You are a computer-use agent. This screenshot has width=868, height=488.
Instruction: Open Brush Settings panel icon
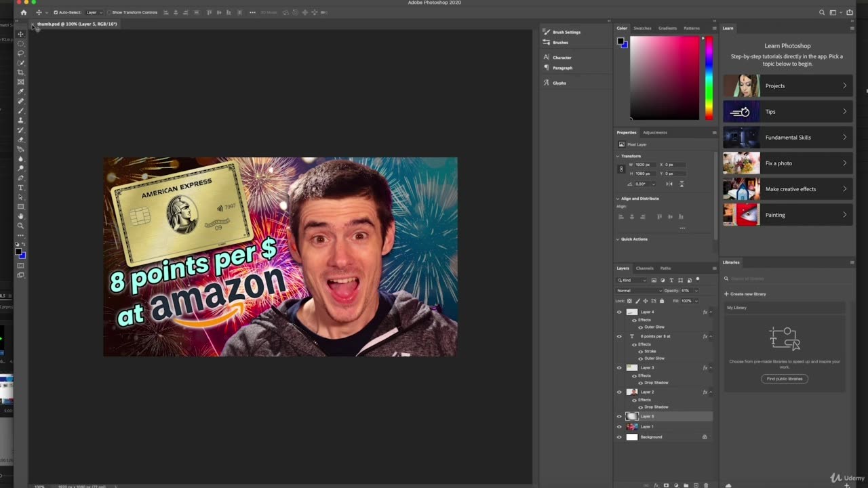coord(547,32)
